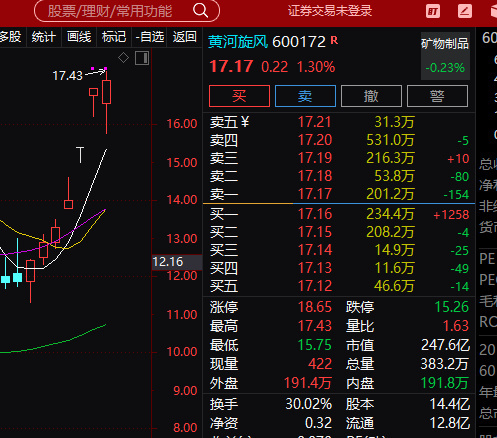Select the 买五 price 17.12

tap(315, 286)
